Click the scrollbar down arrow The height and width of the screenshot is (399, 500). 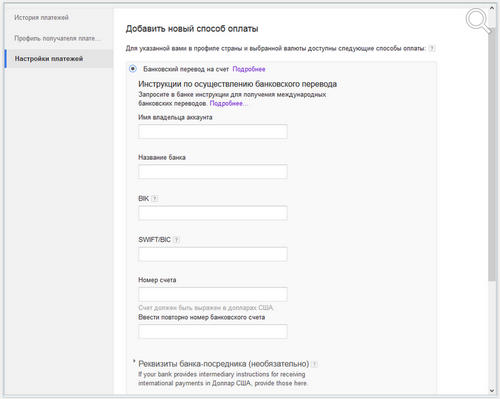coord(492,390)
